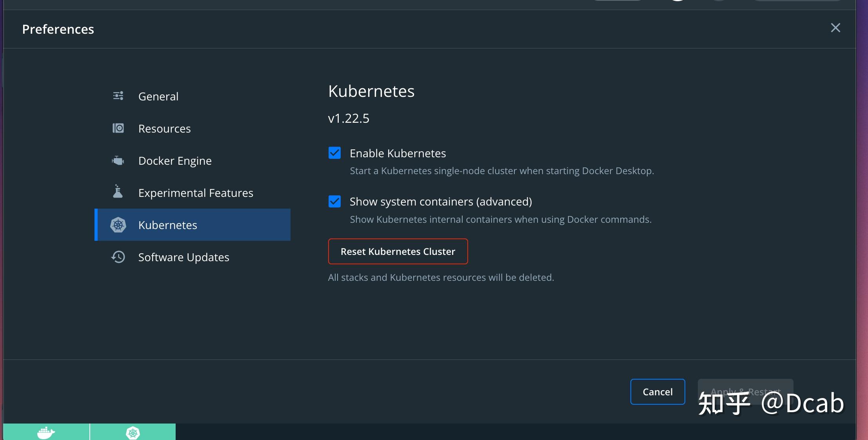The image size is (868, 440).
Task: Click the Software Updates clock icon
Action: (118, 257)
